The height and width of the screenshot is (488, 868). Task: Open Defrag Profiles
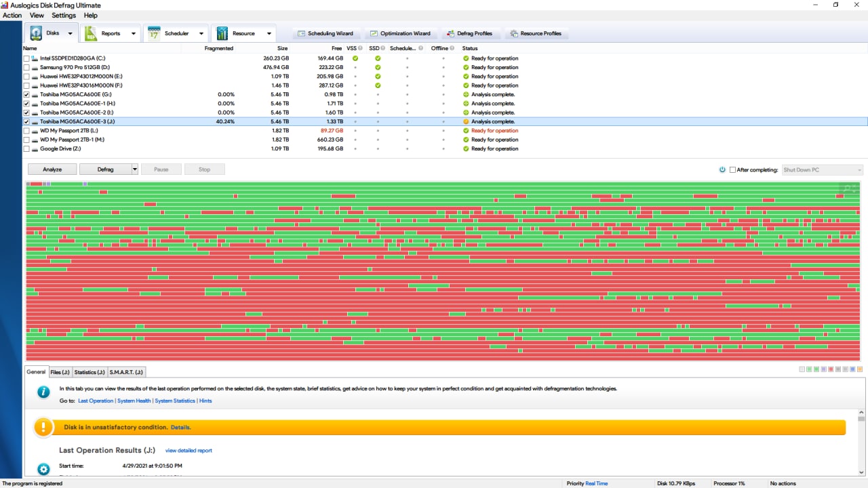point(471,33)
